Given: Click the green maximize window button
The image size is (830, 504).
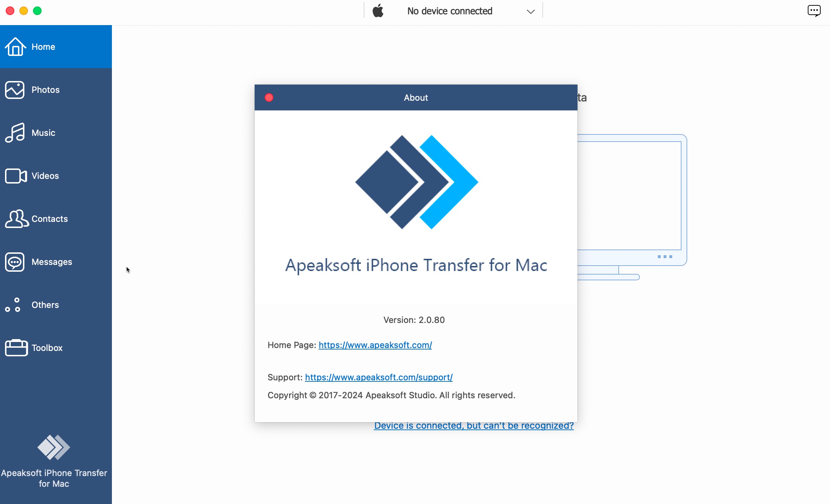Looking at the screenshot, I should click(x=37, y=11).
